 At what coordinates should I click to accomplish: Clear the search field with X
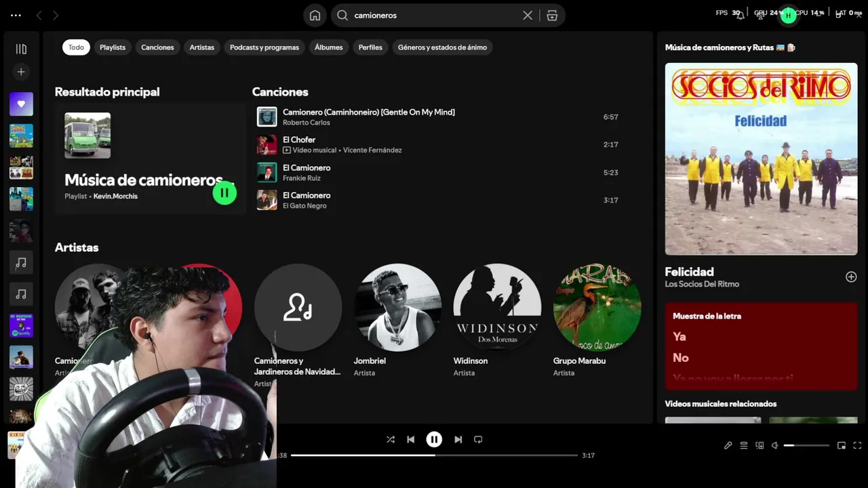pos(528,15)
